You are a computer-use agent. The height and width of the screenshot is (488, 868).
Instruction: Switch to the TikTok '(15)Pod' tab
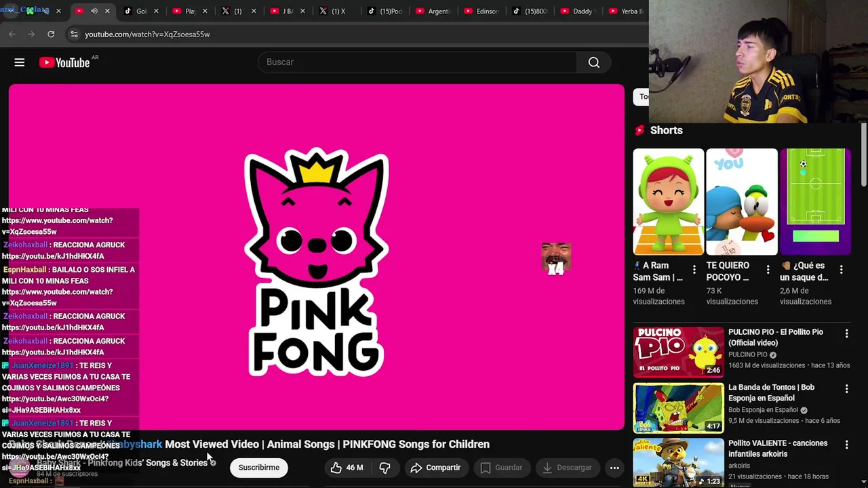coord(385,11)
